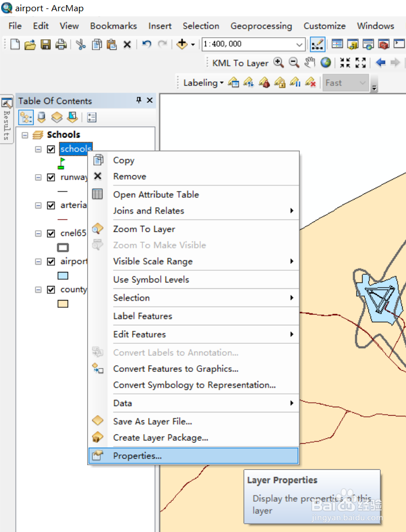Save the map with floppy disk icon
This screenshot has height=532, width=406.
46,44
